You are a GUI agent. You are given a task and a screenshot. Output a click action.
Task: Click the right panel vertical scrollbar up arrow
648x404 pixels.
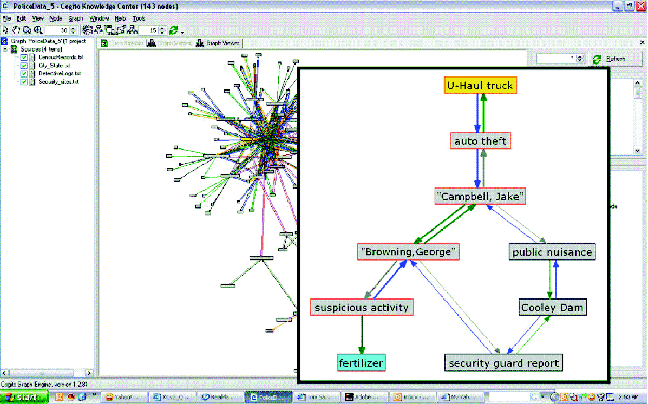coord(639,84)
